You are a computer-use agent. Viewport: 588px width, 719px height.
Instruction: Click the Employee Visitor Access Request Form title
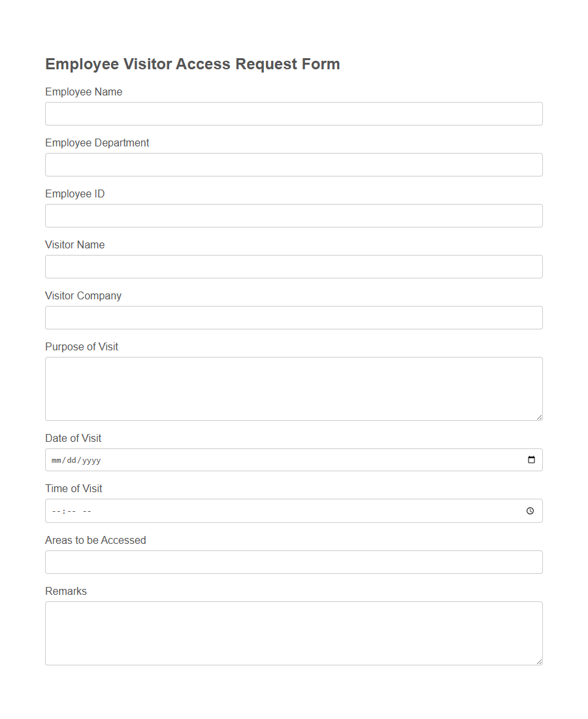[192, 63]
